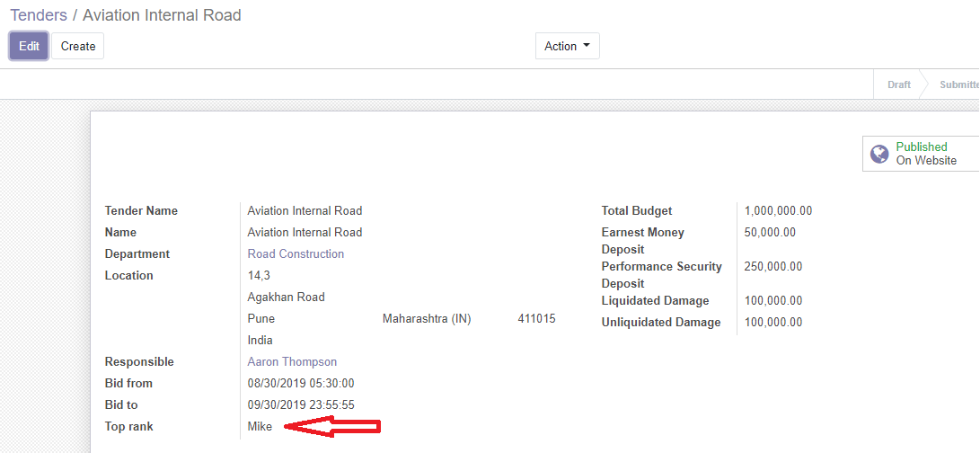Click the Agakhan Road address line
Image resolution: width=980 pixels, height=453 pixels.
coord(286,297)
